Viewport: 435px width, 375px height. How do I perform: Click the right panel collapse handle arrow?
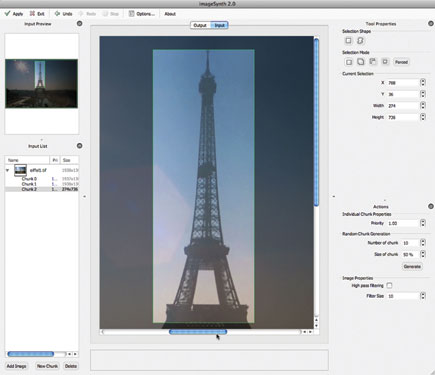[x=334, y=197]
